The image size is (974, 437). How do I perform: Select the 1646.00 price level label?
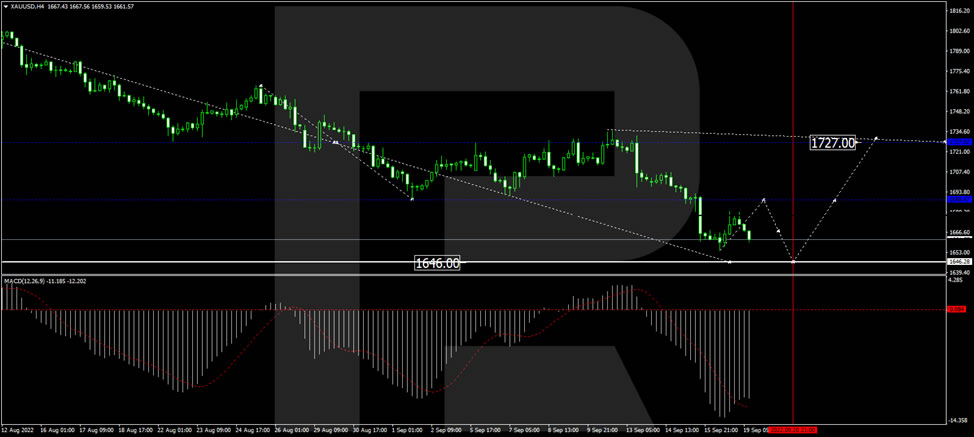tap(437, 263)
